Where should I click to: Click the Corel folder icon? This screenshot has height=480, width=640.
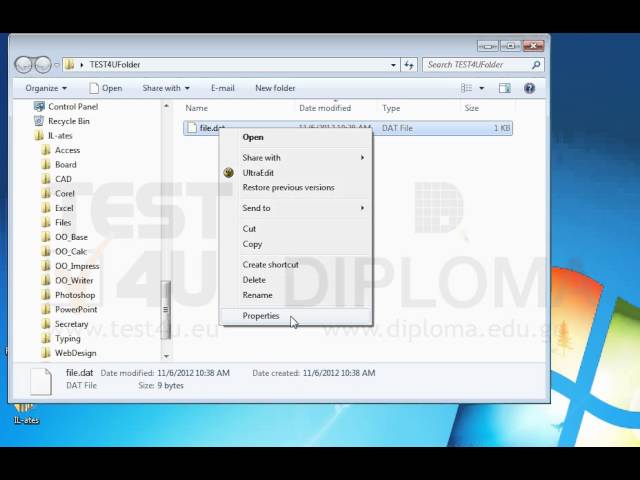46,193
